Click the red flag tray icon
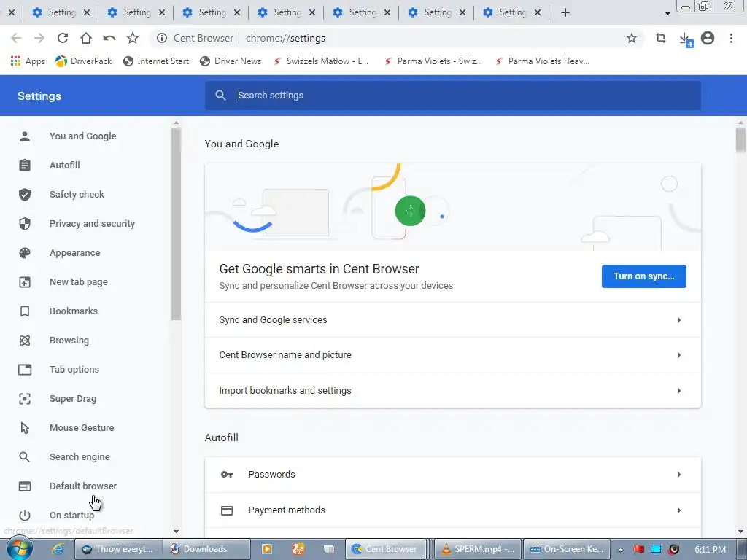 point(638,550)
